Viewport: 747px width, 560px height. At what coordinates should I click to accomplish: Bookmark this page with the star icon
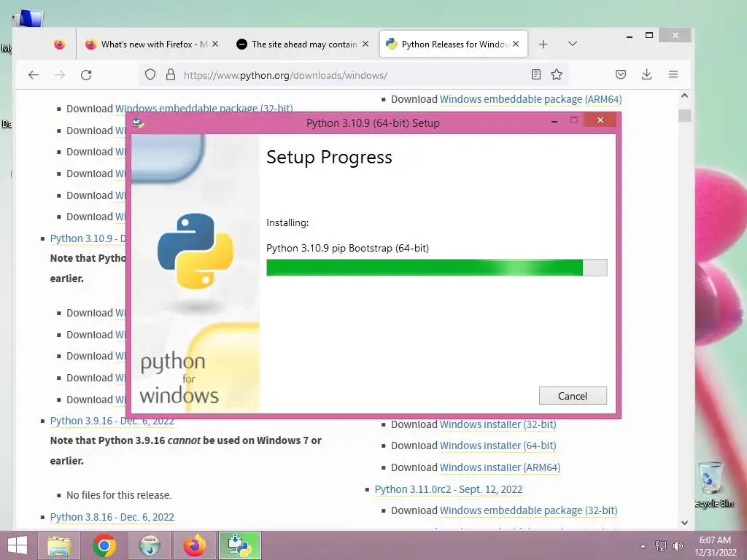557,74
